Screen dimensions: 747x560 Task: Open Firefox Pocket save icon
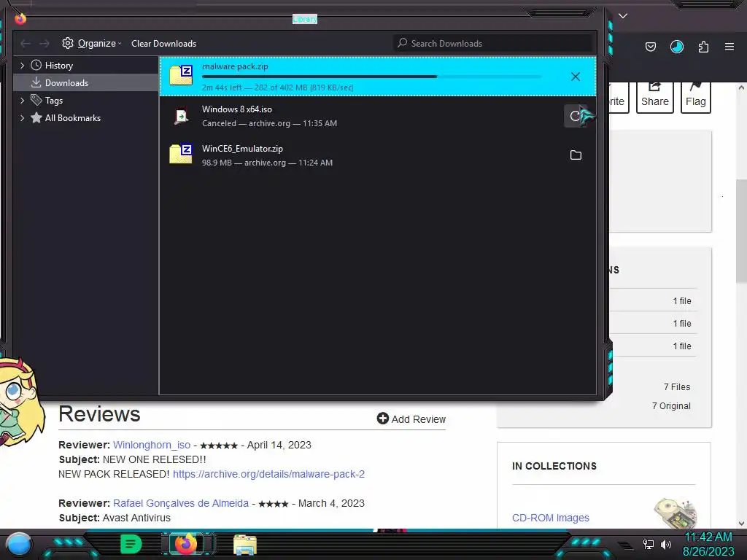point(650,47)
